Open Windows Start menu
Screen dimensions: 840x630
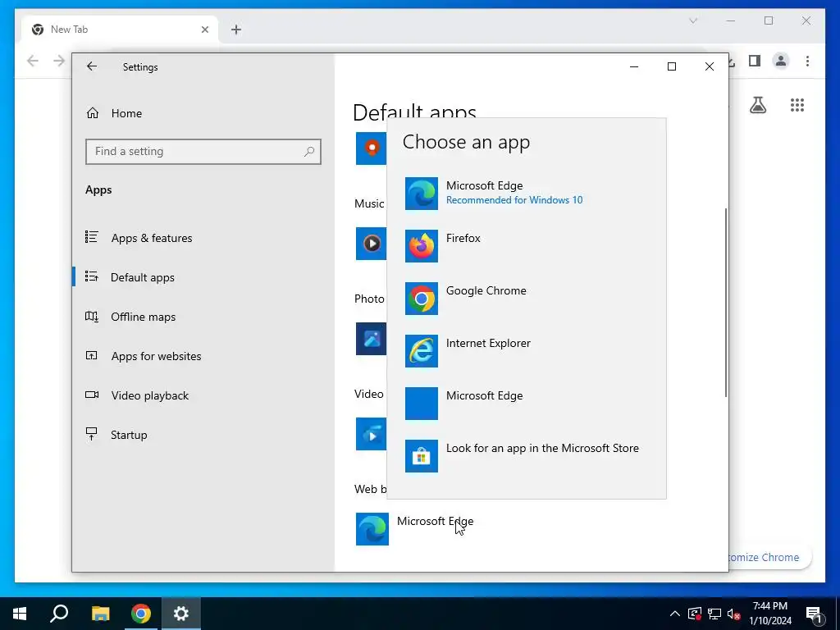(20, 614)
